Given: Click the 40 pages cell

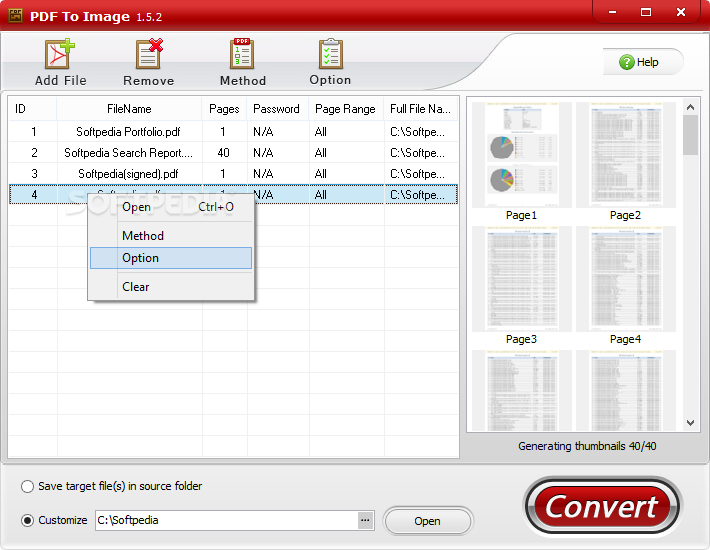Looking at the screenshot, I should 224,153.
